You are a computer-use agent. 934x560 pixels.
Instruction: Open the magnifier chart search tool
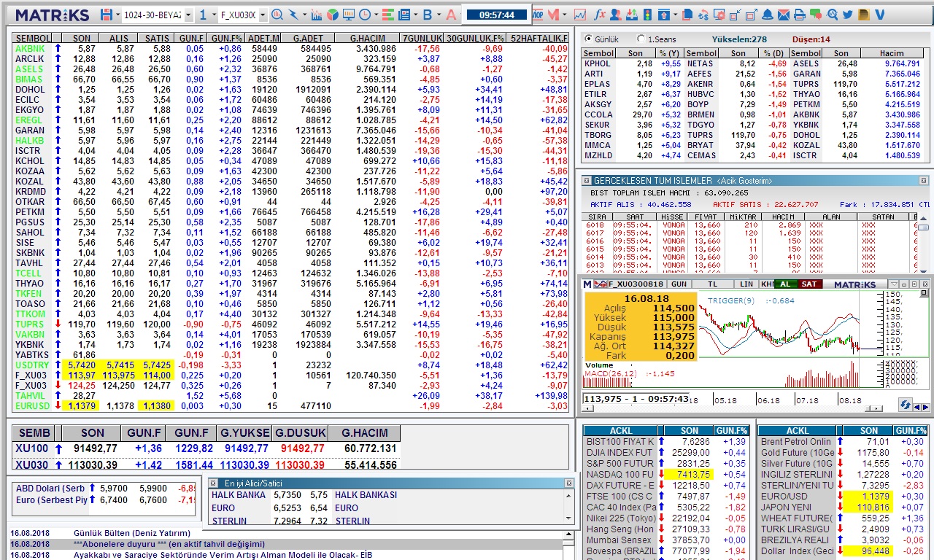coord(277,15)
